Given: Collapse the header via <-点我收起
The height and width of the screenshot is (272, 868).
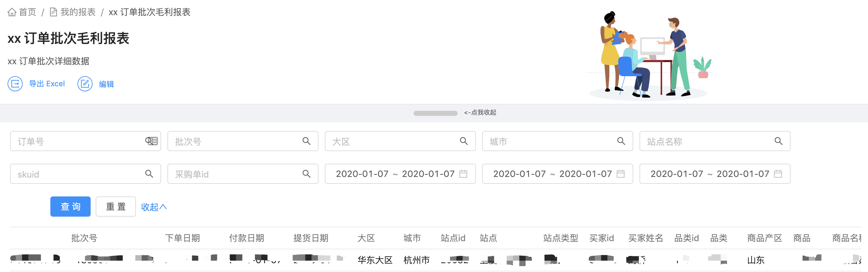Looking at the screenshot, I should coord(480,113).
